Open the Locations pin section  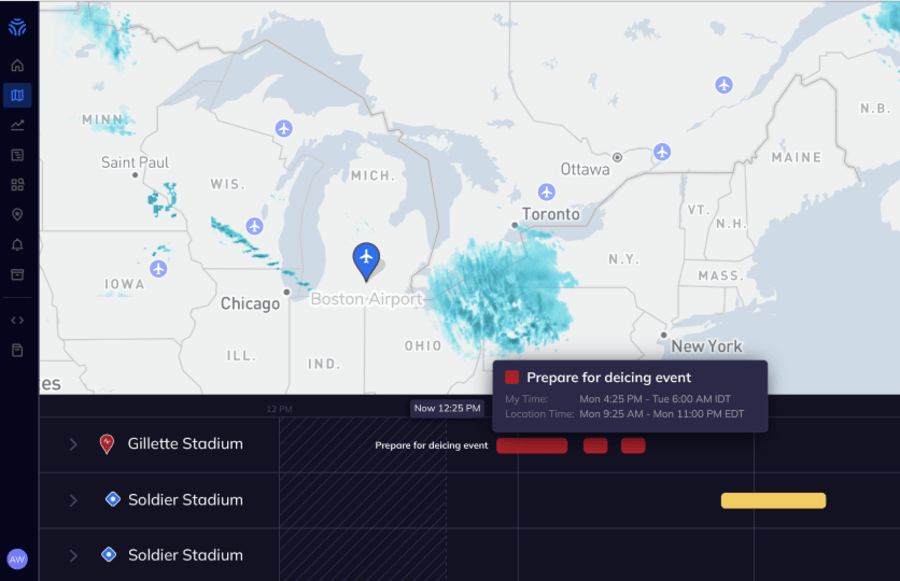tap(17, 215)
